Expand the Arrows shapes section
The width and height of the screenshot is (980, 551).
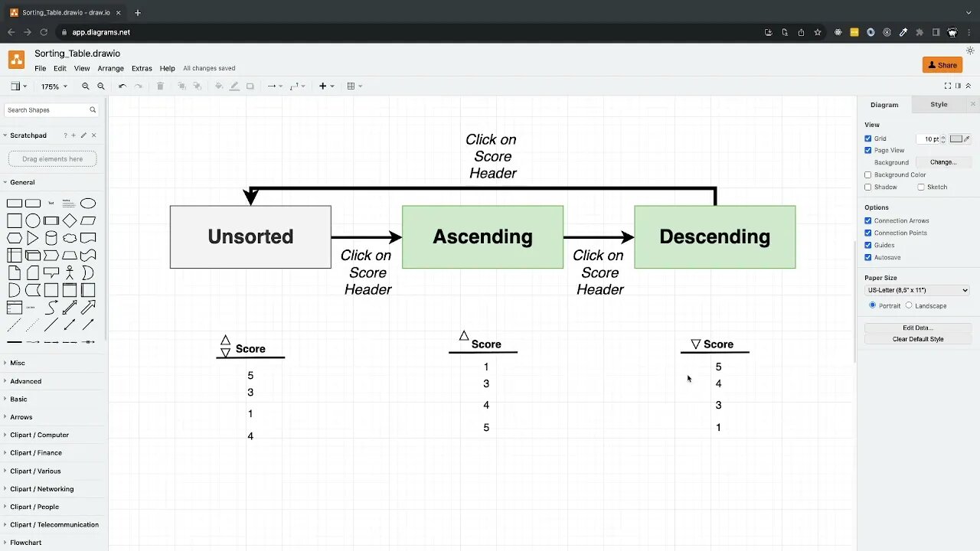click(x=53, y=417)
